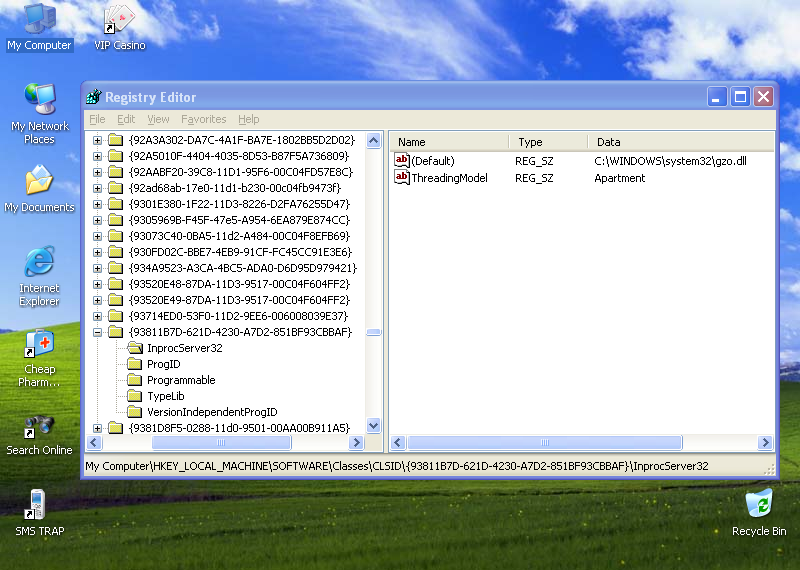
Task: Maximize the Registry Editor window
Action: click(740, 96)
